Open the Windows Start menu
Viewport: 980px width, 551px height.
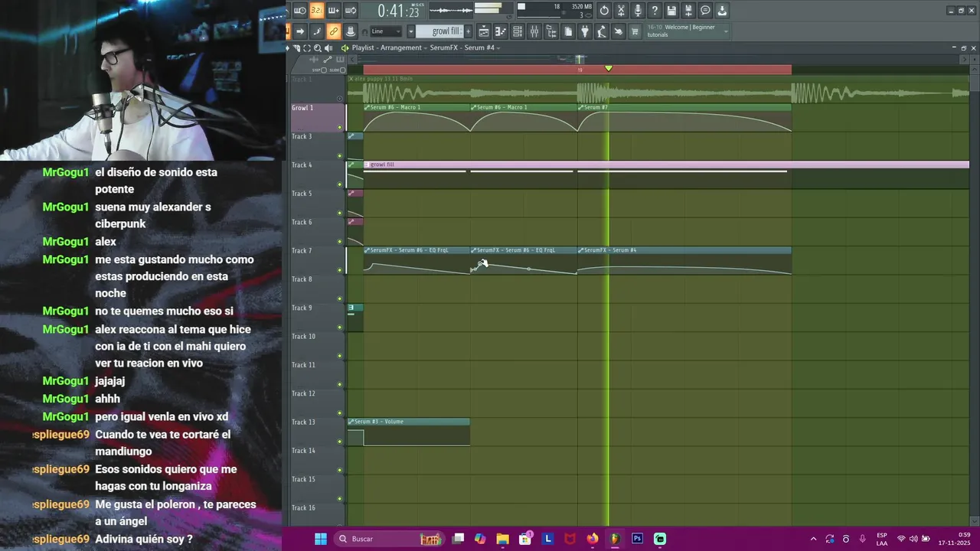(x=321, y=539)
